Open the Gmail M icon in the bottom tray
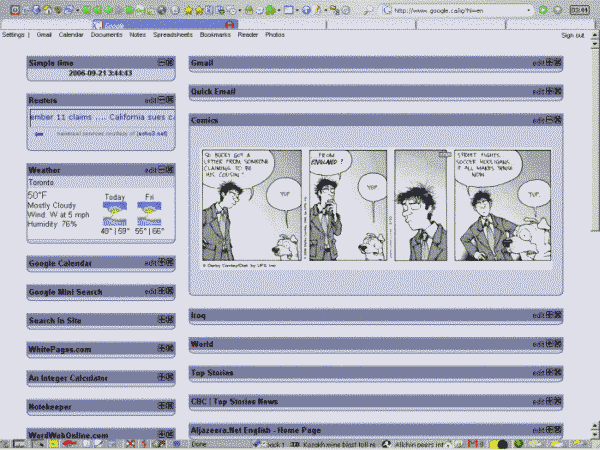The width and height of the screenshot is (600, 450). (473, 444)
